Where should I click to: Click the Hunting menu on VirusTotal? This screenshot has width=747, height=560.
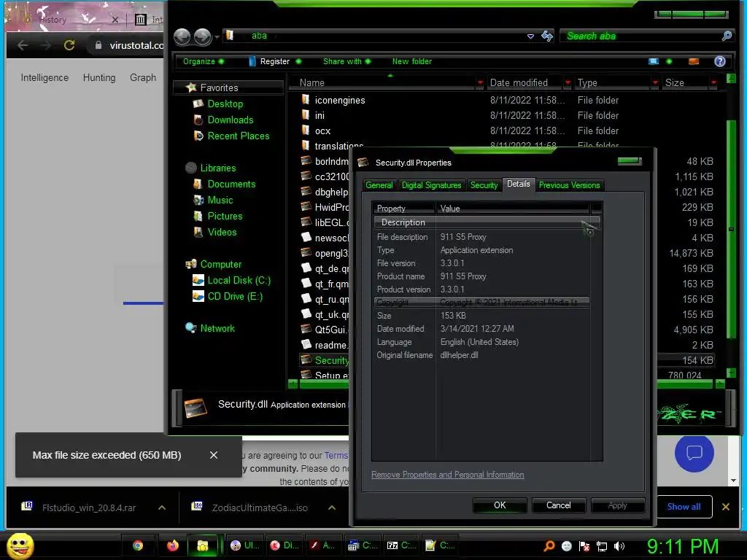click(99, 77)
